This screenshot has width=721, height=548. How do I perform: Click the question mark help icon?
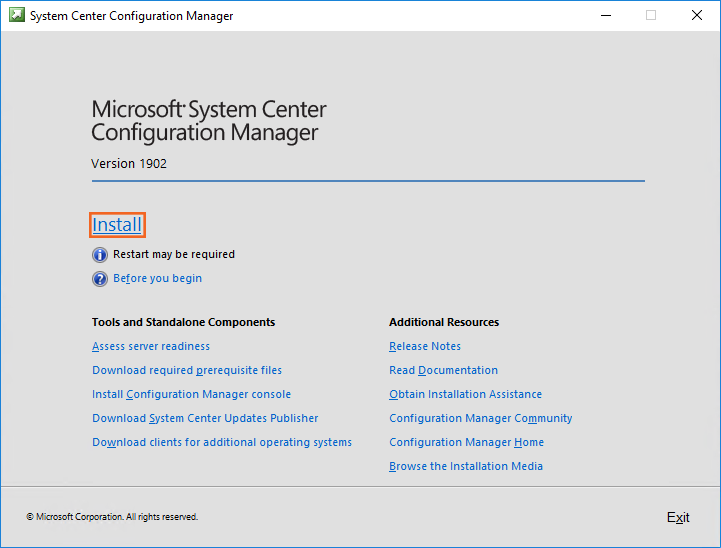click(x=100, y=279)
